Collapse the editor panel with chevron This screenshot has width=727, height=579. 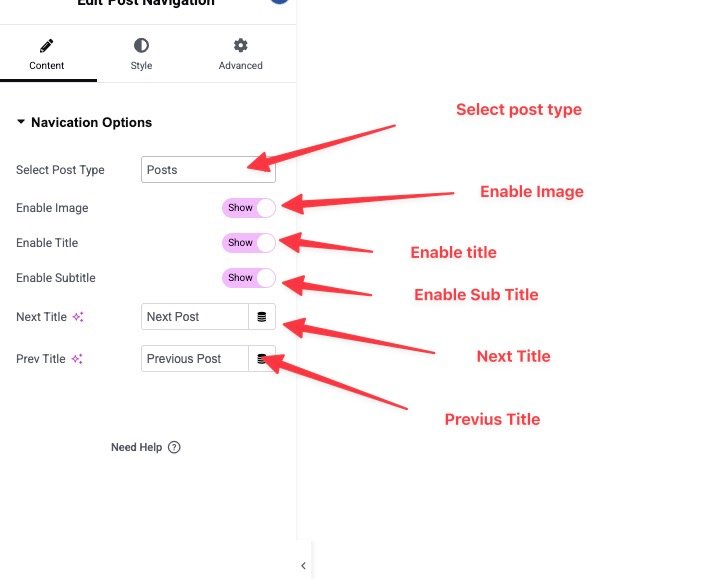[x=303, y=565]
